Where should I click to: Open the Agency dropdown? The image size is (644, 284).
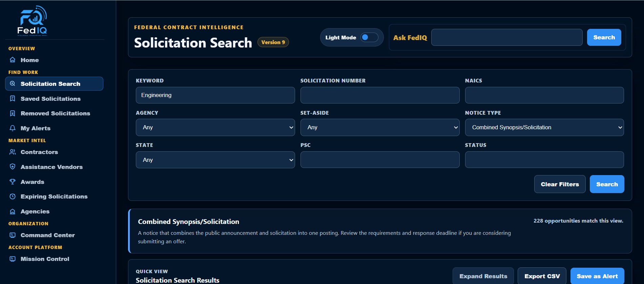click(x=215, y=128)
